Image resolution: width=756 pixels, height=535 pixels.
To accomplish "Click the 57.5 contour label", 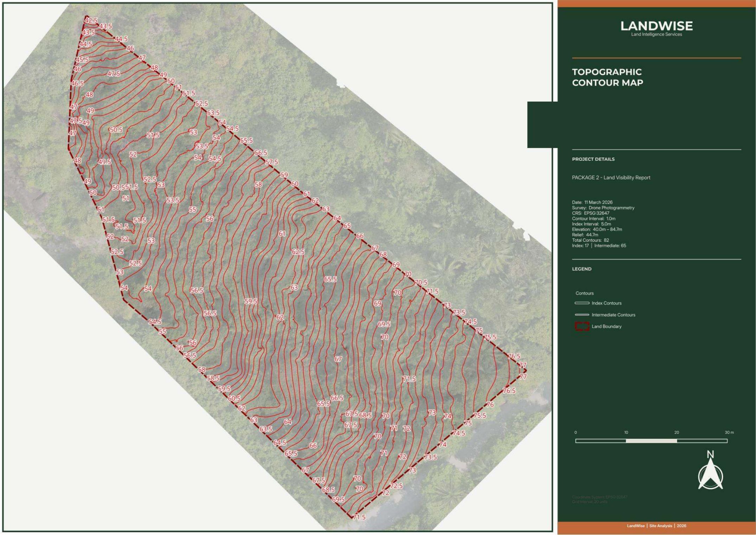I will click(x=271, y=162).
